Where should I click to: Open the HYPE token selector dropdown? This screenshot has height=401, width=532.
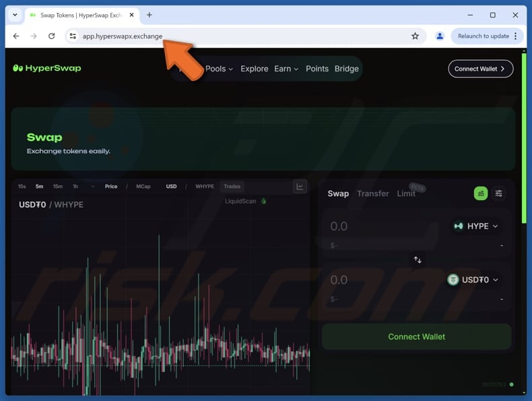click(476, 226)
